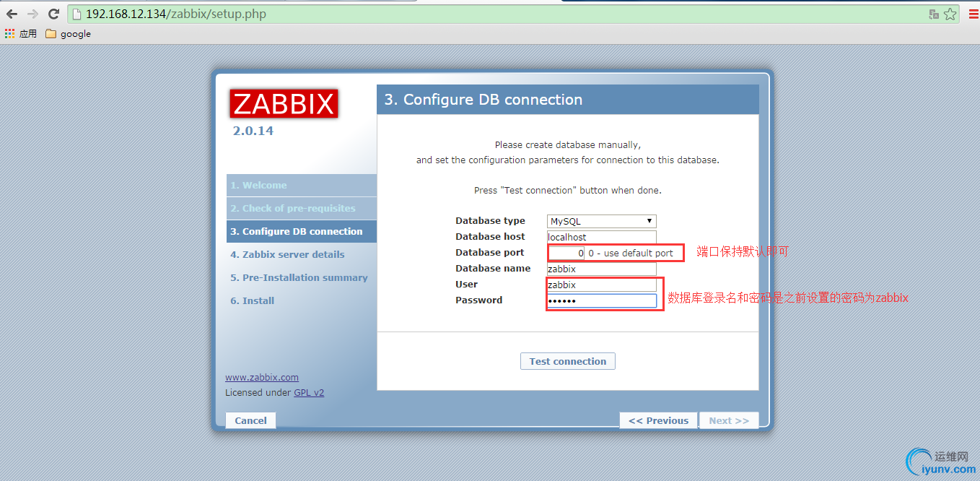Go to step 1. Welcome

302,186
